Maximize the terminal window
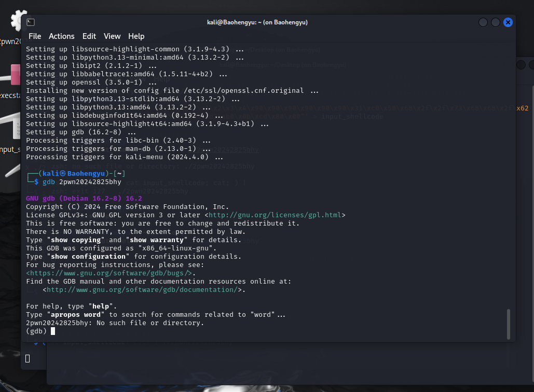The width and height of the screenshot is (534, 392). coord(496,22)
